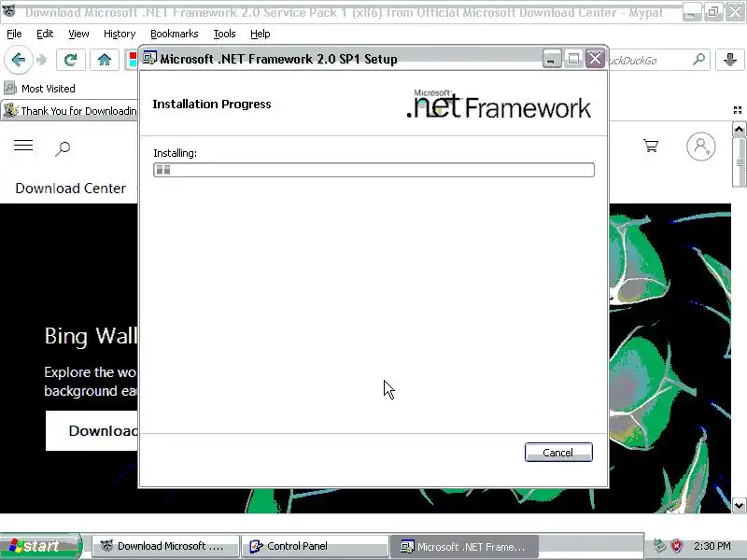Click the account sign-in avatar icon
The image size is (747, 560).
pos(701,147)
